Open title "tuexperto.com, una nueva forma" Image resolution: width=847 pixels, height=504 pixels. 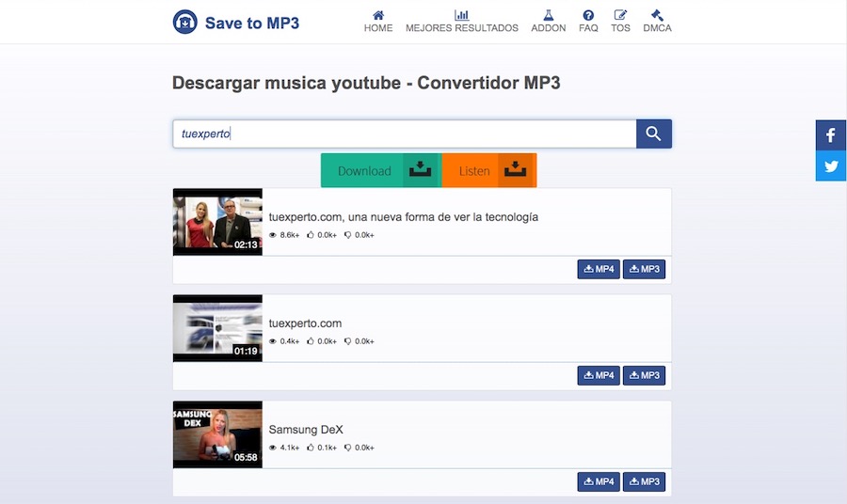[x=403, y=217]
